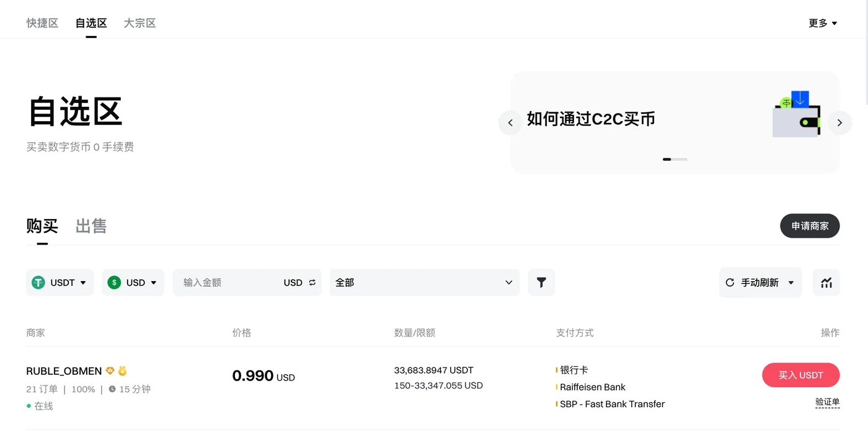This screenshot has width=868, height=432.
Task: Click the 33,683.8947 USDT quantity
Action: point(434,370)
